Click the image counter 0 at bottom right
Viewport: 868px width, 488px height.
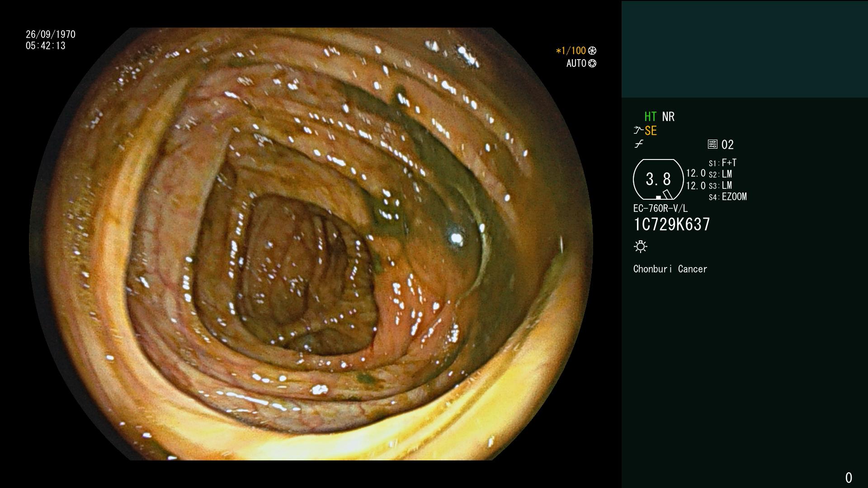pyautogui.click(x=849, y=478)
